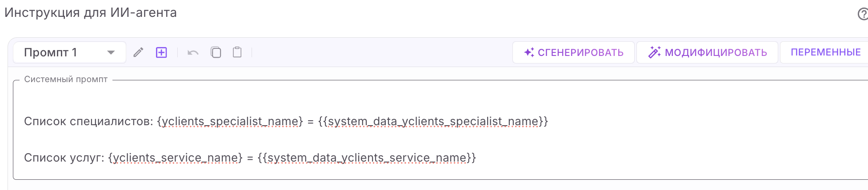Click the sparkle icon on СГЕНЕРИРОВАТЬ
The image size is (868, 190).
tap(529, 52)
